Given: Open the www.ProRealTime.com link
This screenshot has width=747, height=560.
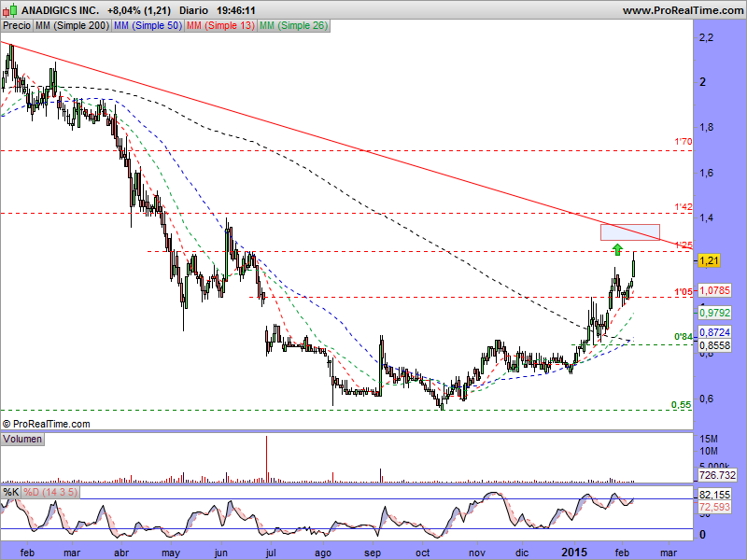Looking at the screenshot, I should (683, 10).
